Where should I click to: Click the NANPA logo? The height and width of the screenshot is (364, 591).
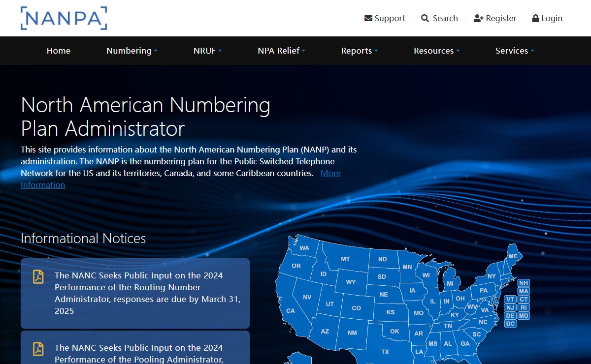64,18
